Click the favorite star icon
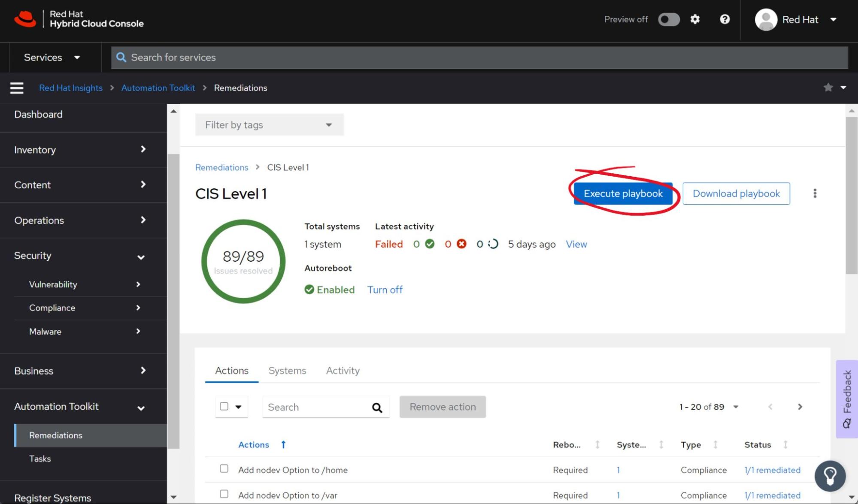The image size is (858, 504). [x=828, y=88]
